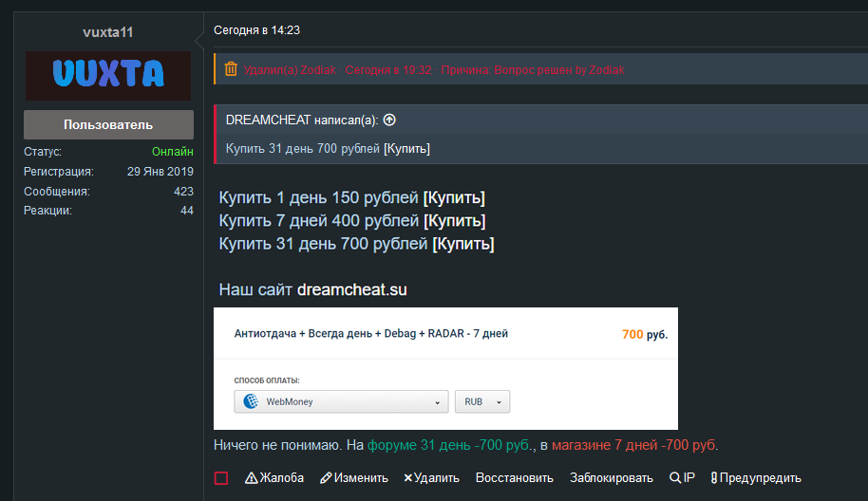
Task: Tick the red post selection checkbox
Action: (x=221, y=478)
